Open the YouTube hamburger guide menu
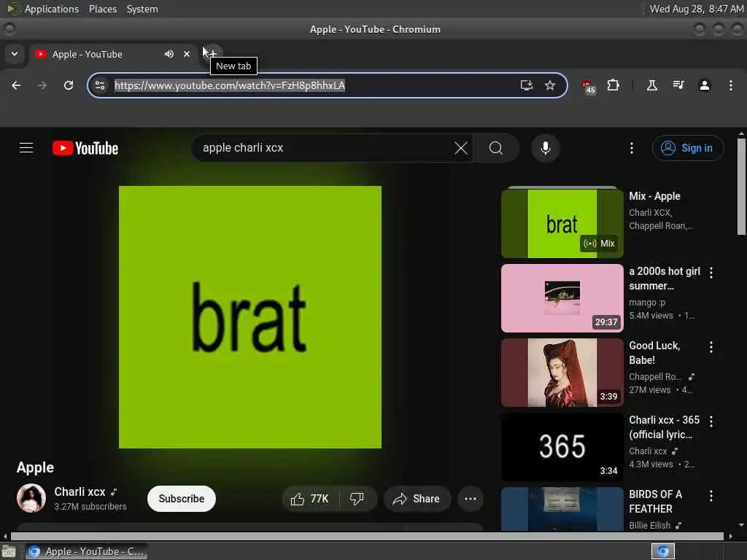 (26, 148)
